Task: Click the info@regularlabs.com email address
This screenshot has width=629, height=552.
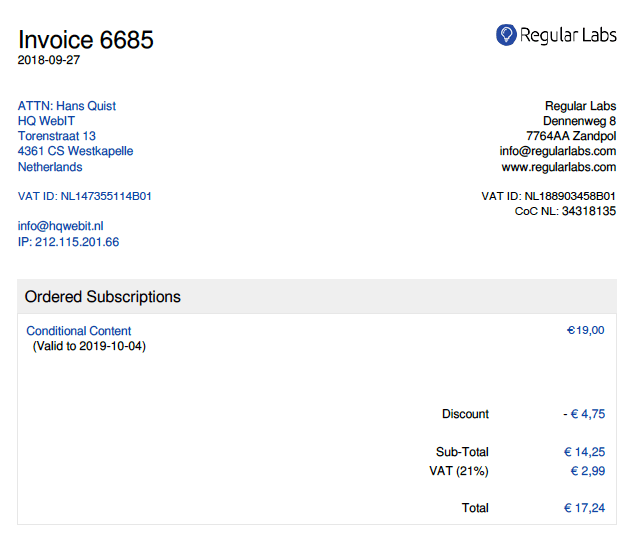Action: (558, 151)
